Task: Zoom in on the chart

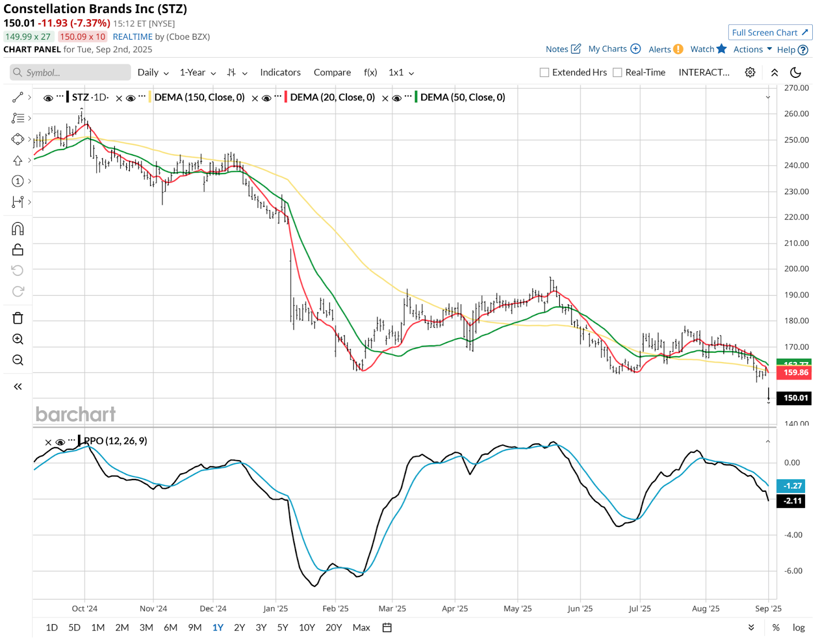Action: click(18, 339)
